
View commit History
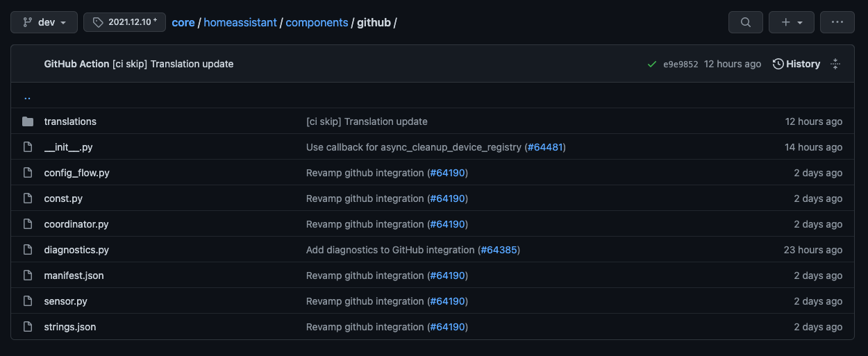coord(796,64)
